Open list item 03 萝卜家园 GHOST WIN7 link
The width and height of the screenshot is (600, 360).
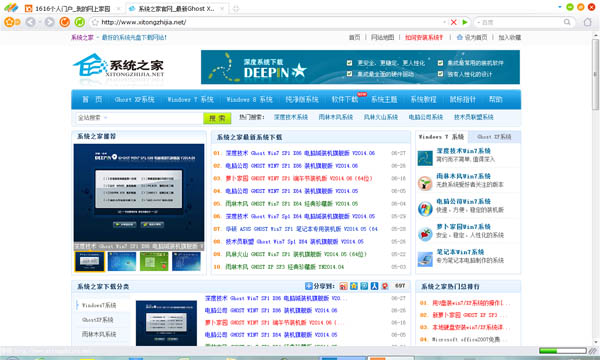(299, 178)
